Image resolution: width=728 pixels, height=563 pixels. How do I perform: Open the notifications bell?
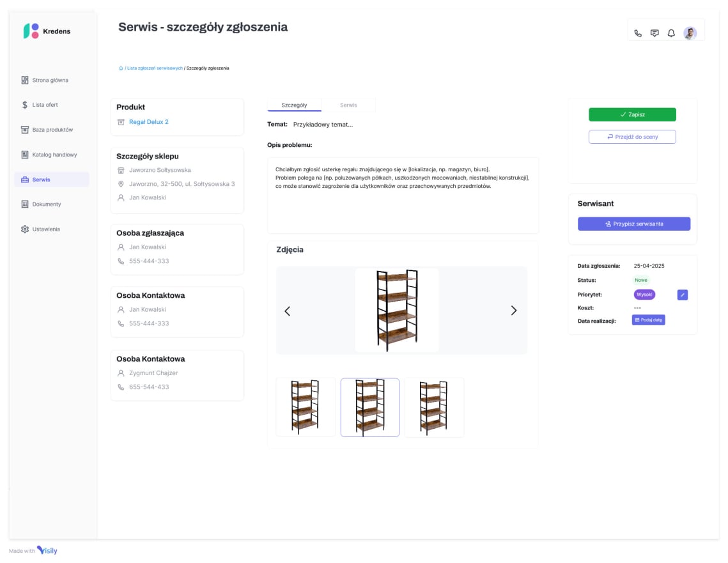coord(670,33)
